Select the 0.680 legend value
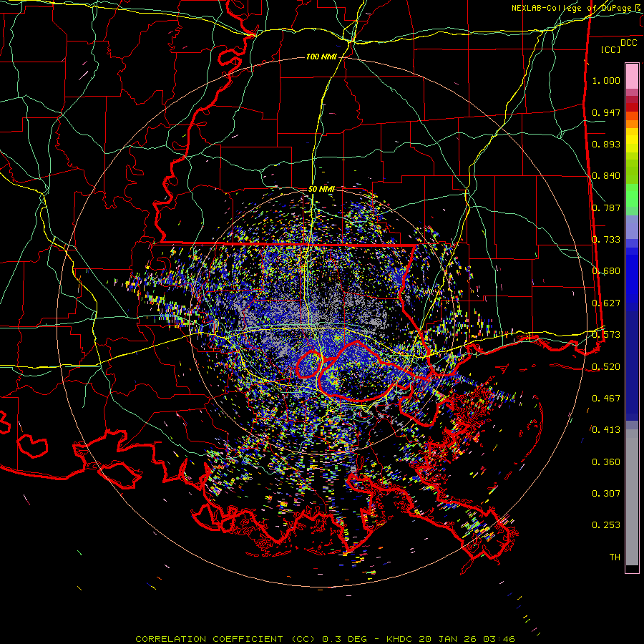The image size is (644, 644). [x=606, y=271]
